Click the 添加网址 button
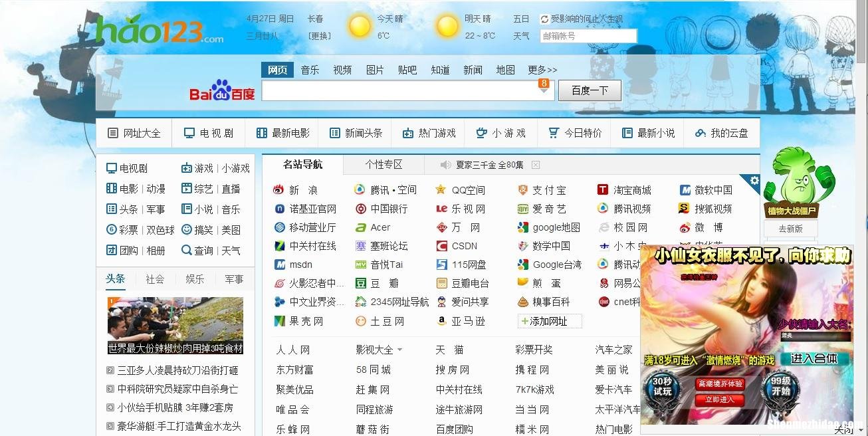This screenshot has height=436, width=868. [x=549, y=321]
